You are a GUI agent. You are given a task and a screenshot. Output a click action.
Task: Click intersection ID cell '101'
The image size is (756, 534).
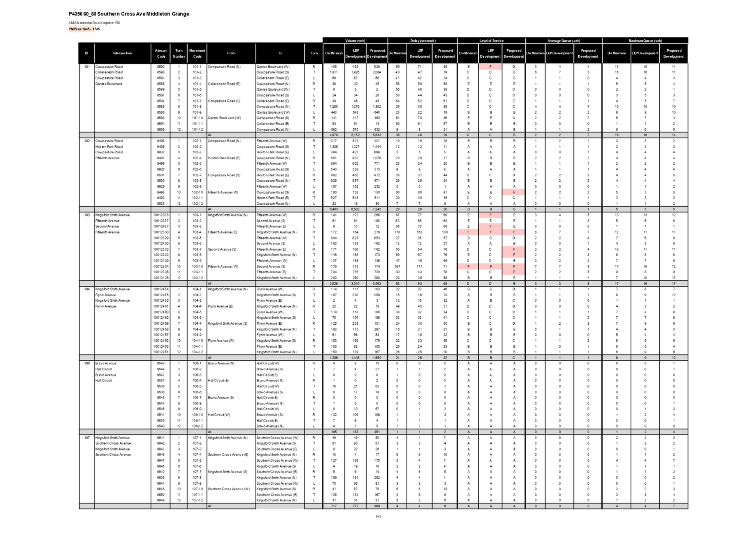click(x=87, y=67)
